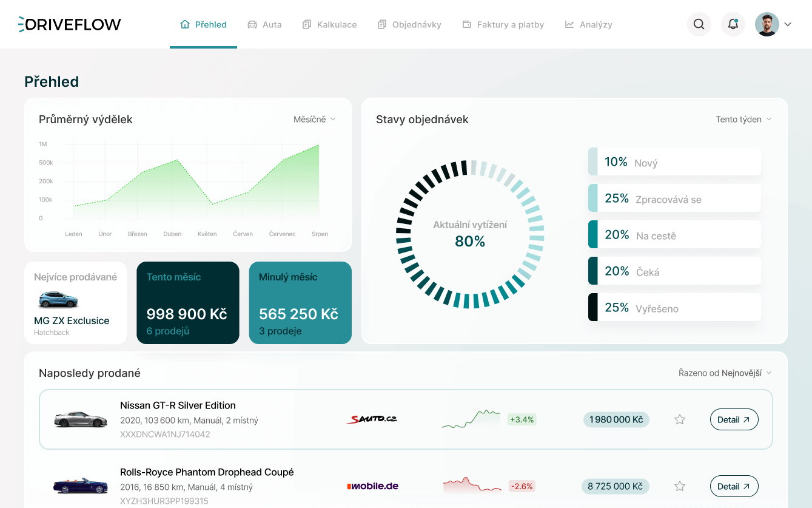Click the mobile.de logo on Rolls-Royce row
This screenshot has height=508, width=812.
point(372,486)
